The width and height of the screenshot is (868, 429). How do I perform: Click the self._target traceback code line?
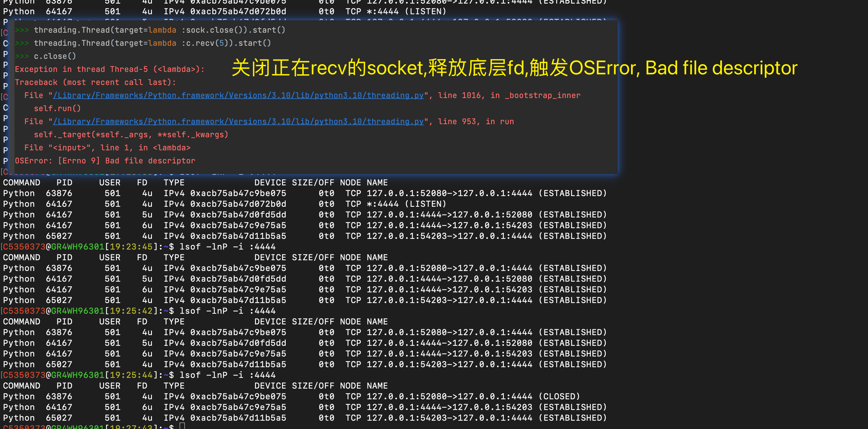click(x=131, y=135)
